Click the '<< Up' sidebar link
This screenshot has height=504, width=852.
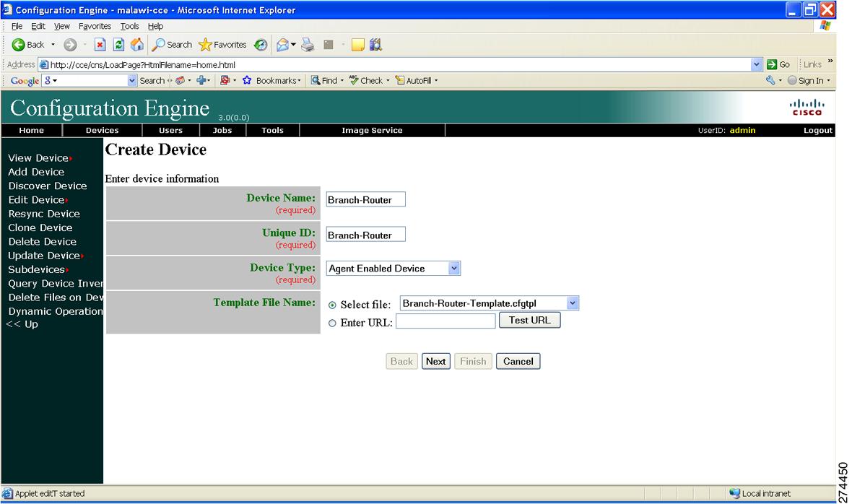[x=22, y=324]
